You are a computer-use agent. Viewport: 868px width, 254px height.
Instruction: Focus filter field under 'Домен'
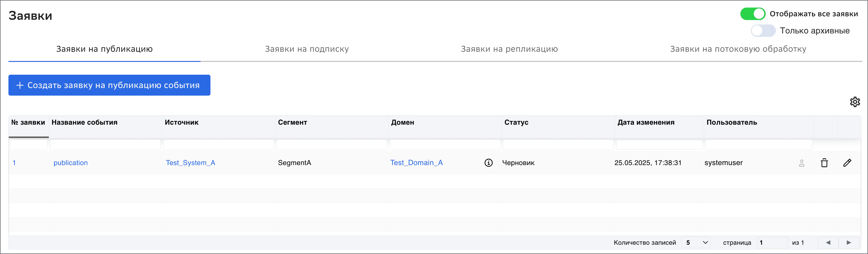(445, 145)
